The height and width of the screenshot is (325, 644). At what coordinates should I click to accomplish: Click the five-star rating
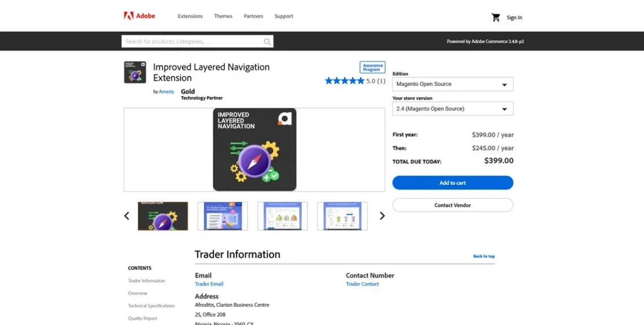345,81
